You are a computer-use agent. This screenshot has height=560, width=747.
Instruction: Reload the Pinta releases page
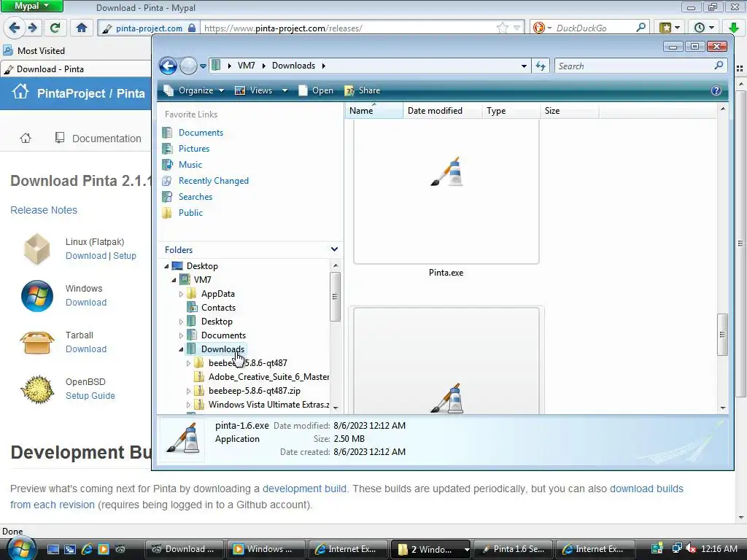[x=55, y=28]
